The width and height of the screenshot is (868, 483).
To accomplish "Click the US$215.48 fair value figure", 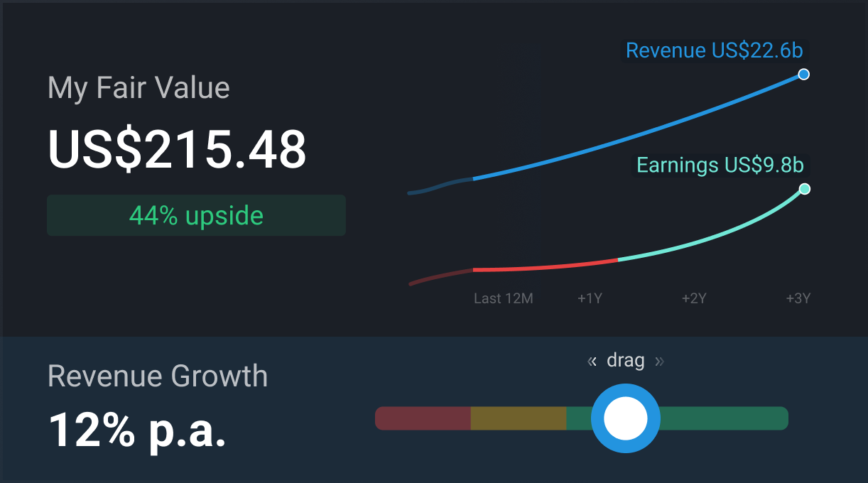I will [x=177, y=150].
